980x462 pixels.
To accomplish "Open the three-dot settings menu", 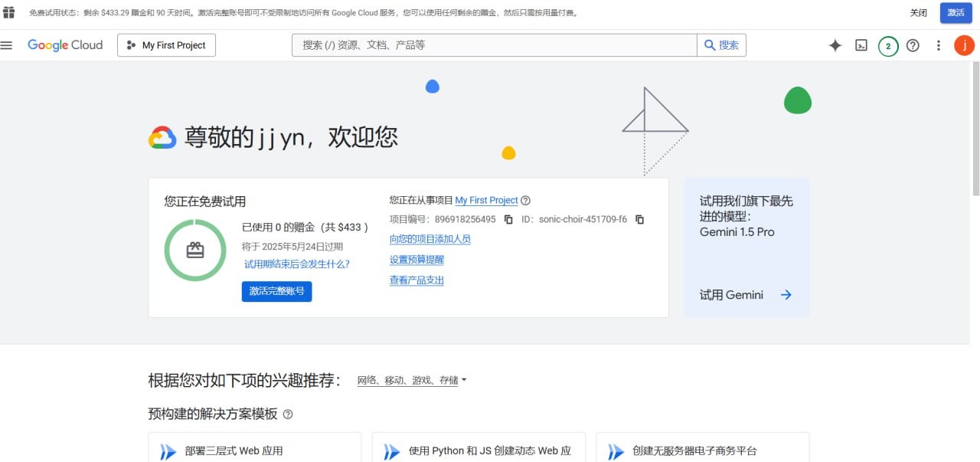I will 939,45.
